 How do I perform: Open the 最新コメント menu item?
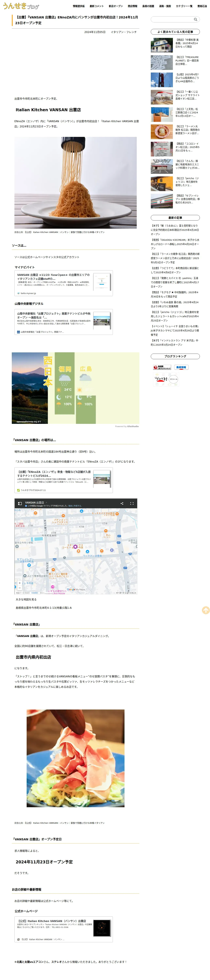tap(97, 6)
